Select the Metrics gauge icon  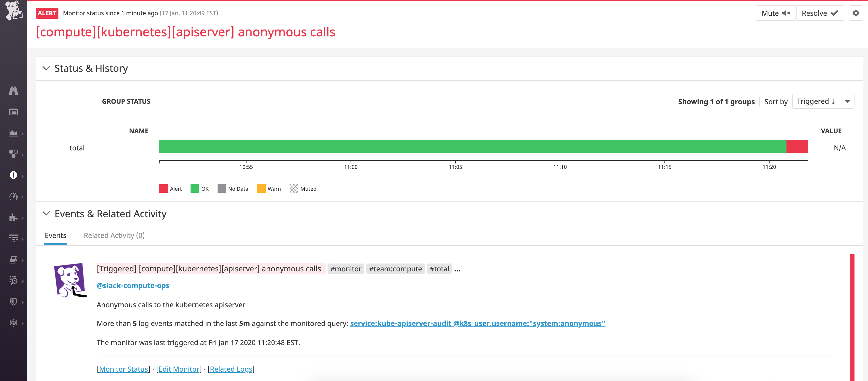(14, 197)
